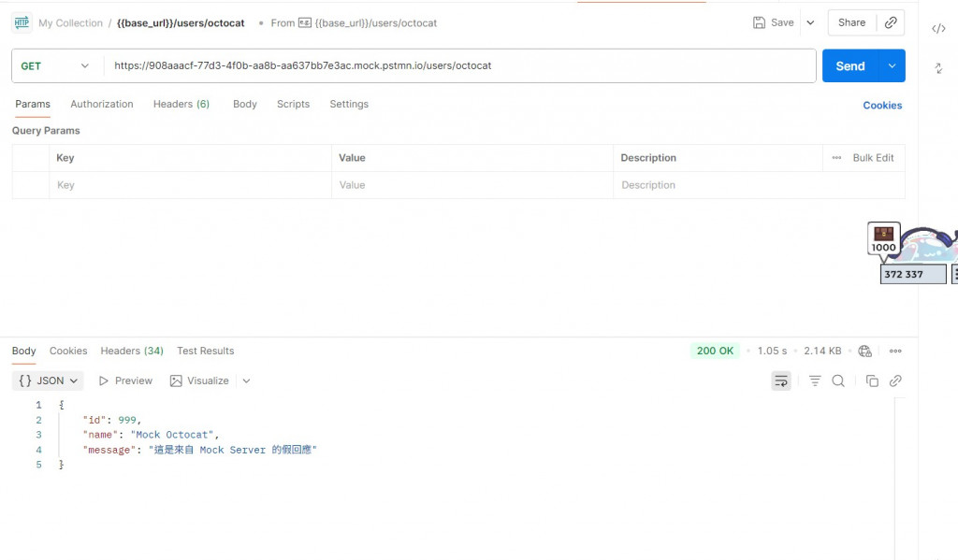Click the treasure chest 1000 badge
Screen dimensions: 958x560
click(x=883, y=238)
